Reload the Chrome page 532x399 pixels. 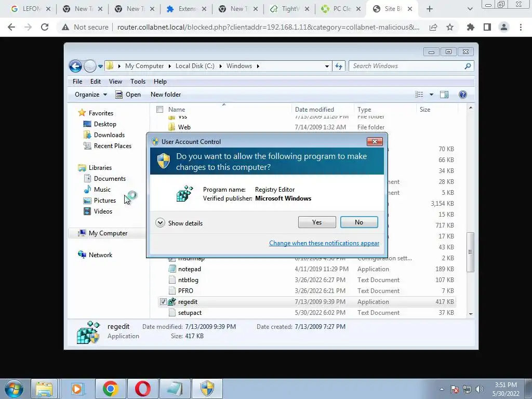pyautogui.click(x=45, y=27)
